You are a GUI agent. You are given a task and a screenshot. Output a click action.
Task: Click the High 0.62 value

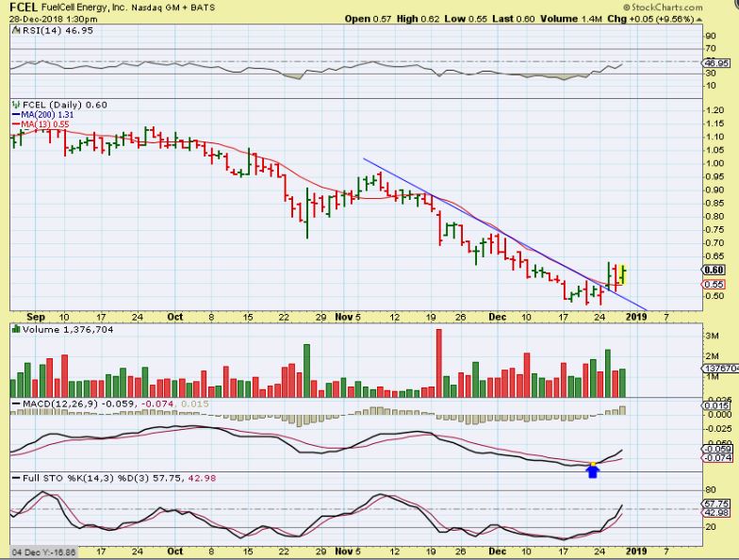click(x=419, y=19)
